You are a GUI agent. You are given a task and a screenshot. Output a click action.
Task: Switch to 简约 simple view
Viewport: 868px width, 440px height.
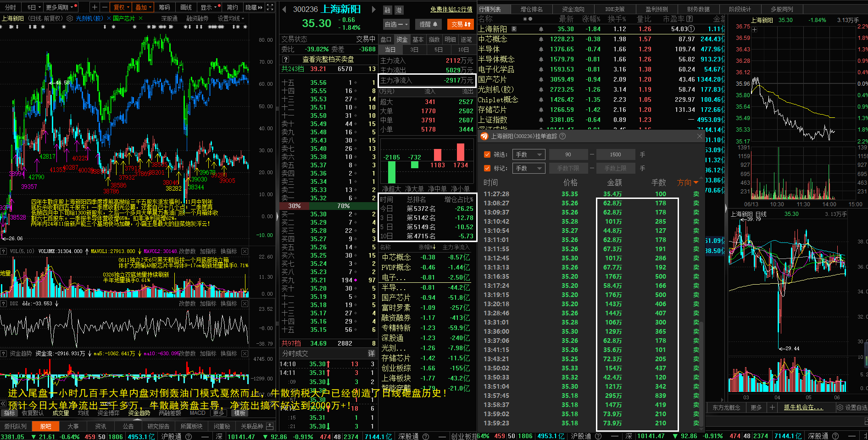click(x=232, y=7)
